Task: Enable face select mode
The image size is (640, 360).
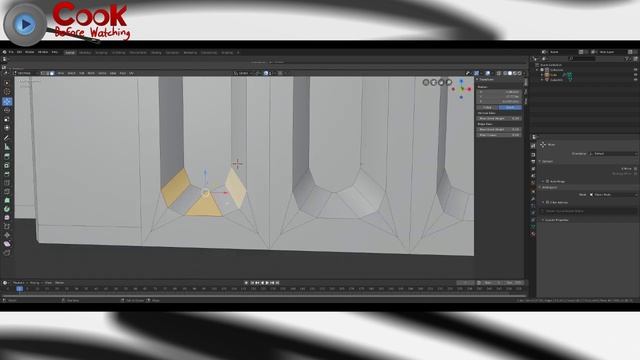Action: 52,73
